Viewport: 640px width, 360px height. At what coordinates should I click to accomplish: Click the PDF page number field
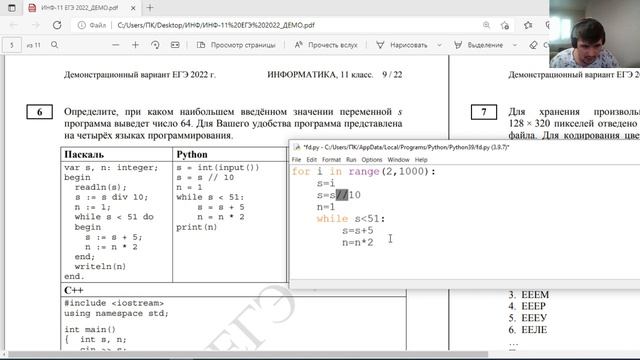click(x=12, y=45)
